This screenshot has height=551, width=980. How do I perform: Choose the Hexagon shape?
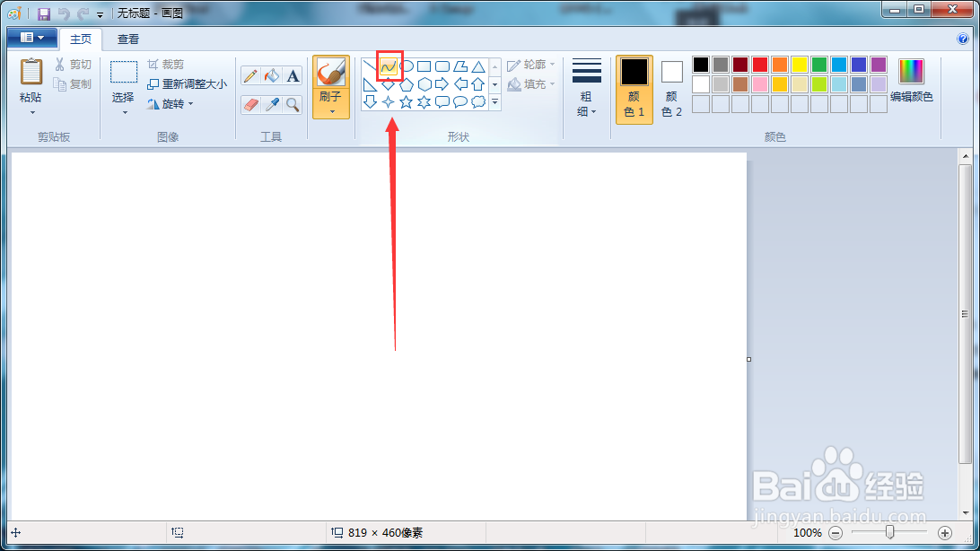point(424,84)
